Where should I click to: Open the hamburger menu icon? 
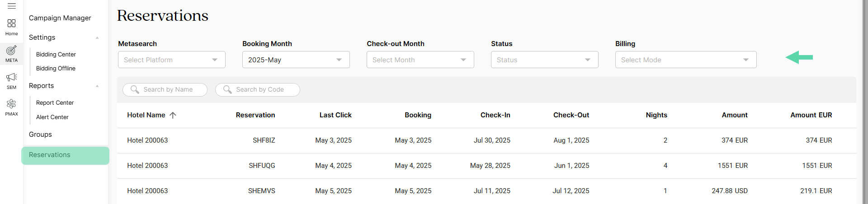coord(12,6)
